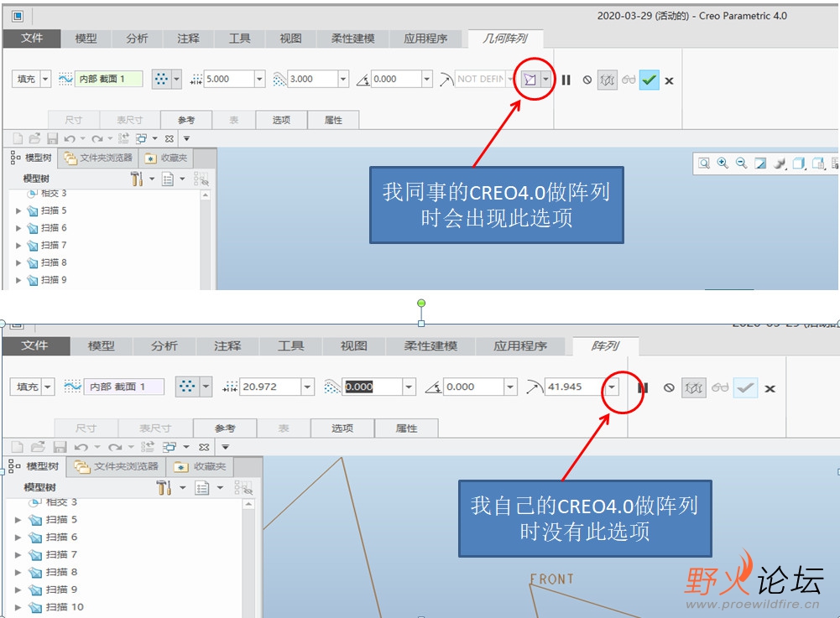The height and width of the screenshot is (618, 840).
Task: Click windows switch icon in lower quick access toolbar
Action: (x=170, y=447)
